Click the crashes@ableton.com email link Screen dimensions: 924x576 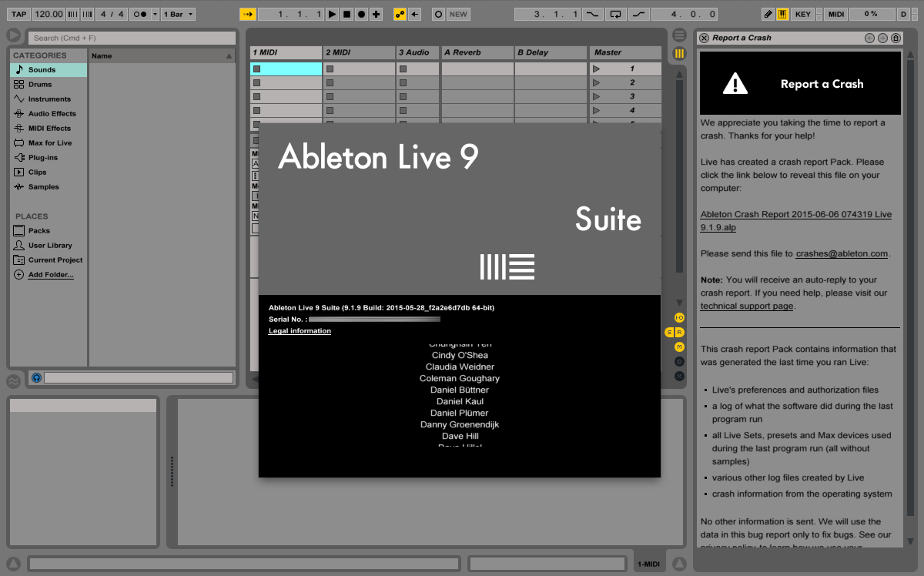coord(842,253)
